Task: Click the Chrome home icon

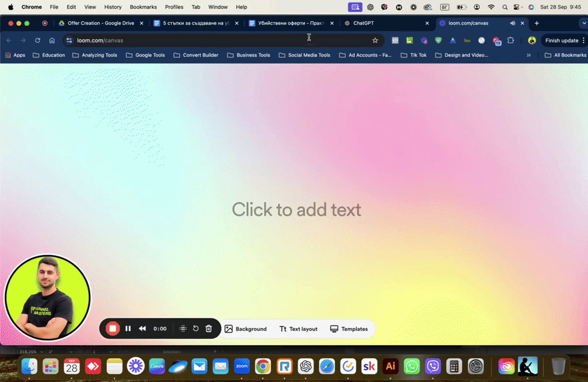Action: pos(52,41)
